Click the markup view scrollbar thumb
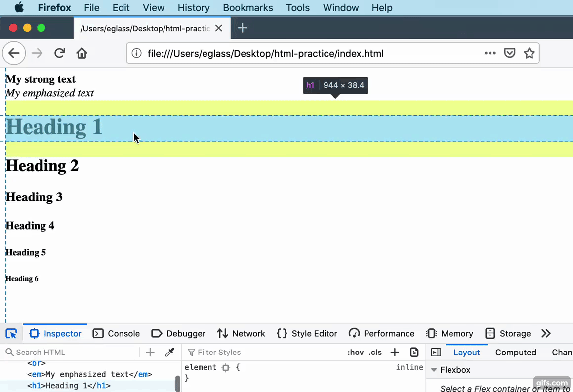 (178, 384)
